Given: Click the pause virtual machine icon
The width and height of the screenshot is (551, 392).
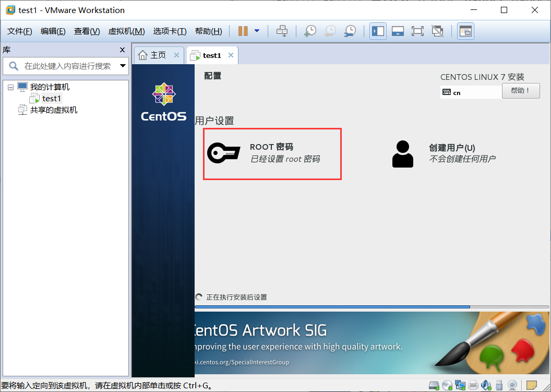Looking at the screenshot, I should click(243, 31).
